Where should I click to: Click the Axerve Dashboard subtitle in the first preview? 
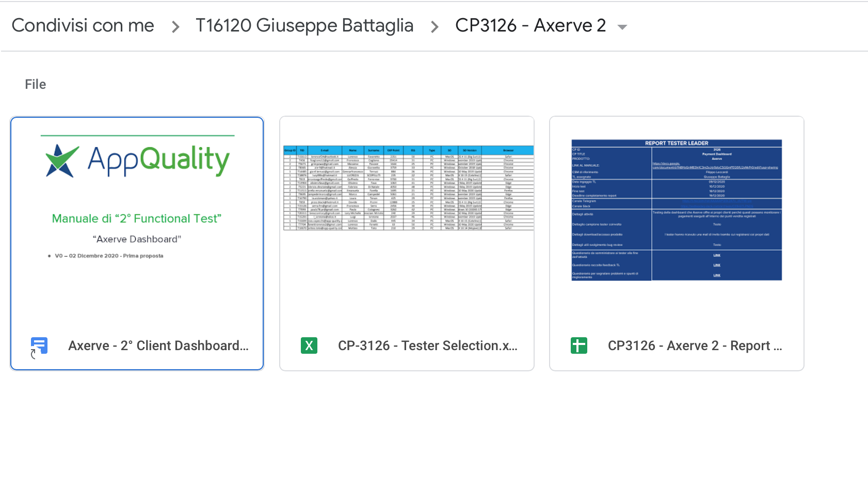coord(137,239)
